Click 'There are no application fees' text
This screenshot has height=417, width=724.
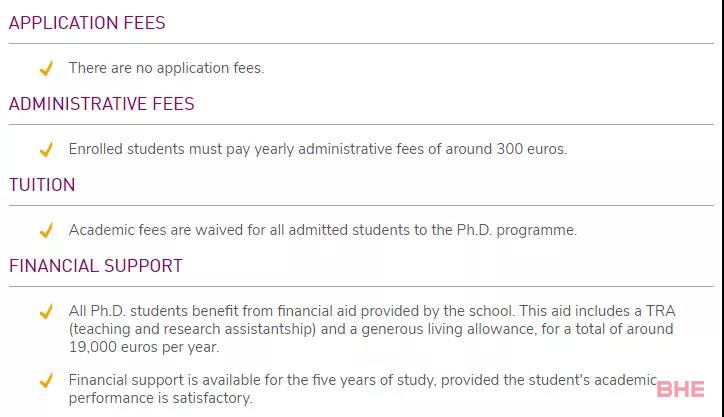click(x=166, y=68)
